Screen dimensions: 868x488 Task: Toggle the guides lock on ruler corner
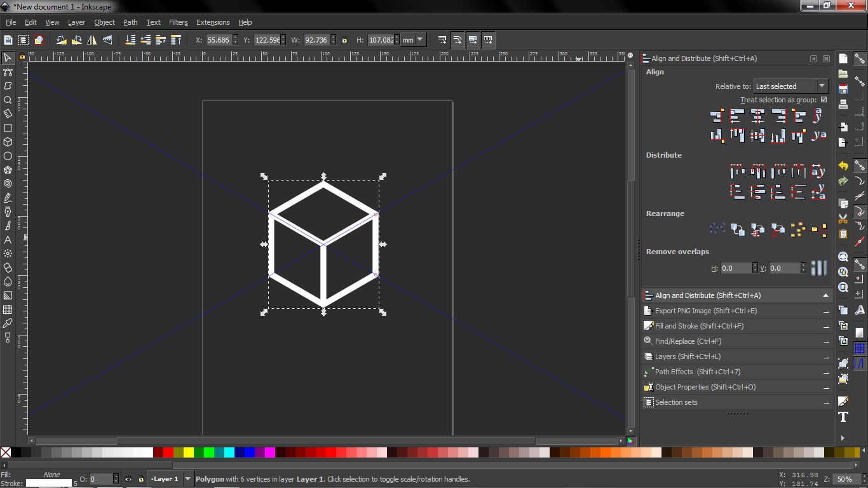22,57
